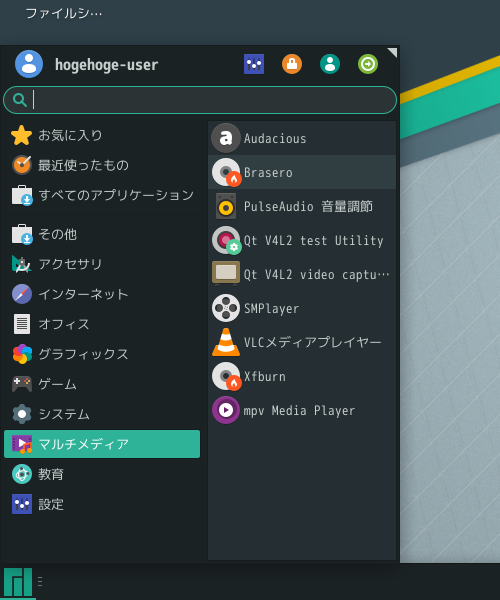This screenshot has height=600, width=500.
Task: Click the teal switch user icon
Action: pyautogui.click(x=330, y=64)
